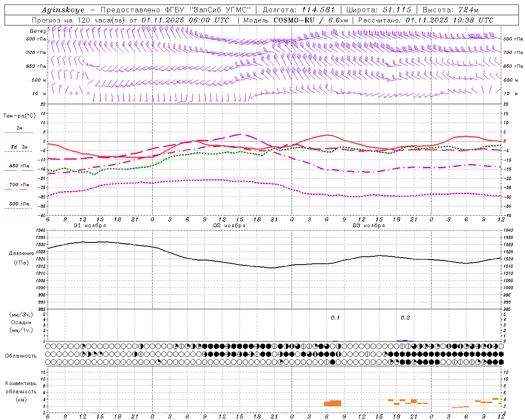Click the 02 ноября date label
The width and height of the screenshot is (525, 420).
click(229, 226)
